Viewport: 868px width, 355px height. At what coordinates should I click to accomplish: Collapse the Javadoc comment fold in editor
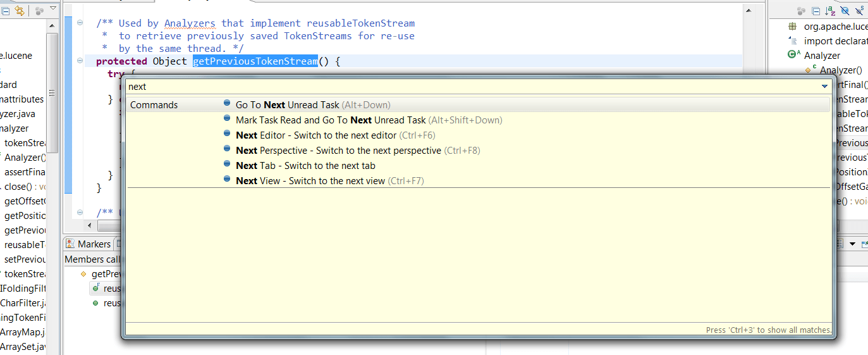pos(80,23)
